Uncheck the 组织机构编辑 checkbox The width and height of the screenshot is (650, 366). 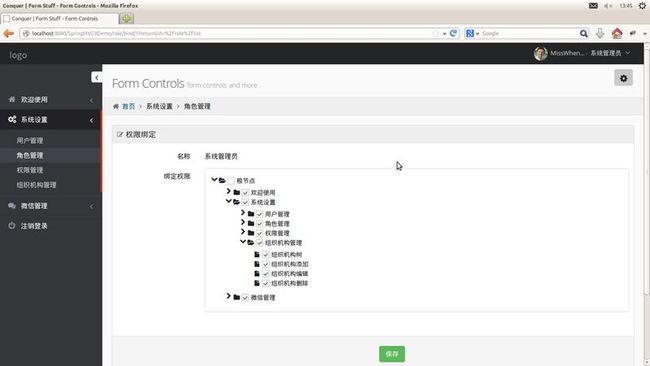click(266, 274)
